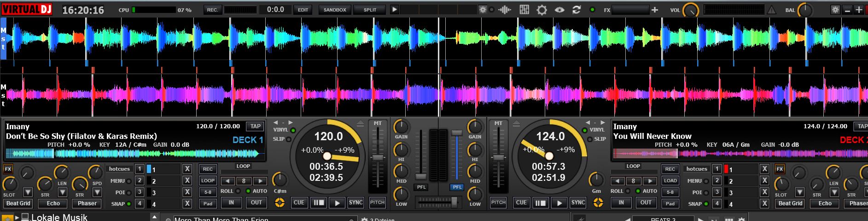This screenshot has width=868, height=221.
Task: Click the Deck 2 key lock target icon
Action: (598, 202)
